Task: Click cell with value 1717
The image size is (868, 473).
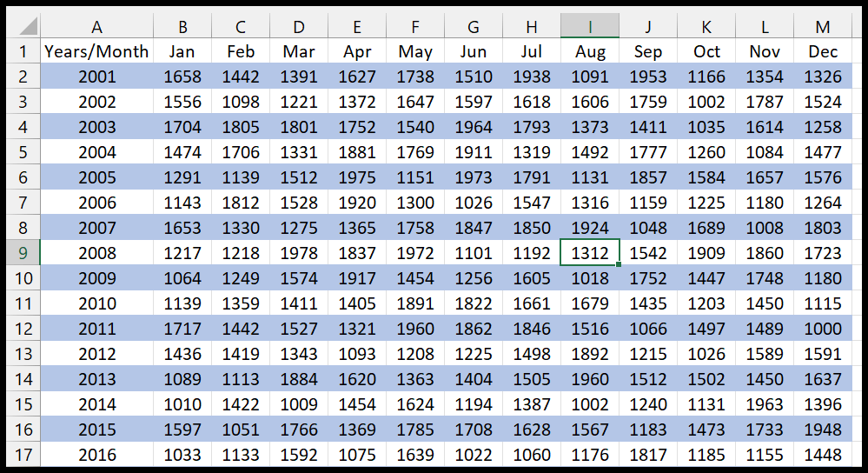Action: 182,329
